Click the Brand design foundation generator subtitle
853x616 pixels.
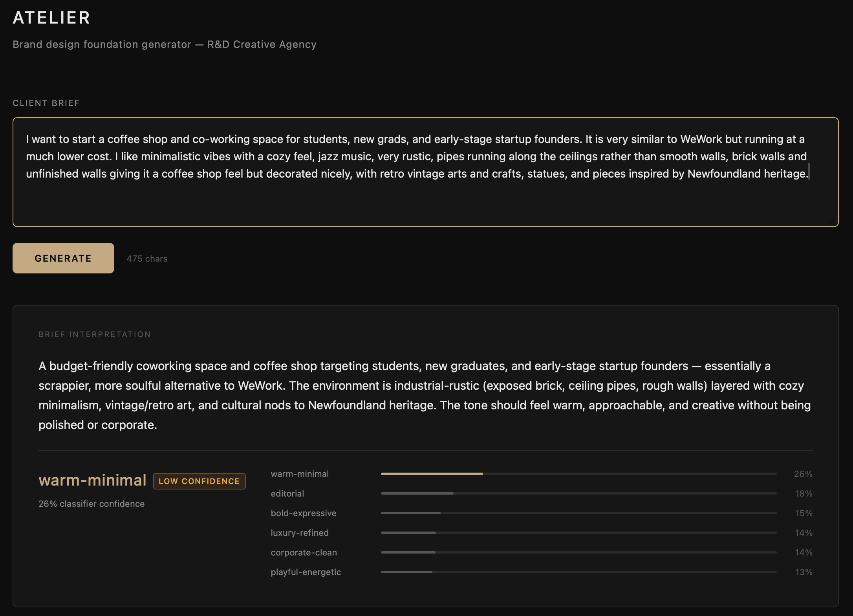165,44
